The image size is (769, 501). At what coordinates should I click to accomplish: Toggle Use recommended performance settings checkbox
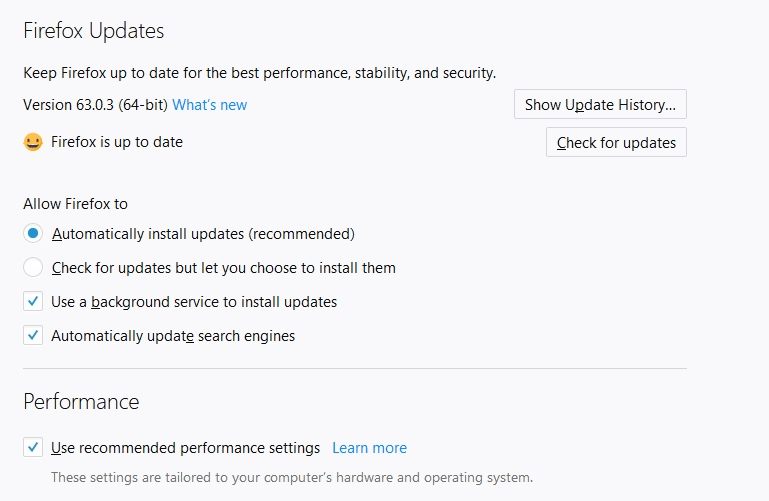(33, 448)
